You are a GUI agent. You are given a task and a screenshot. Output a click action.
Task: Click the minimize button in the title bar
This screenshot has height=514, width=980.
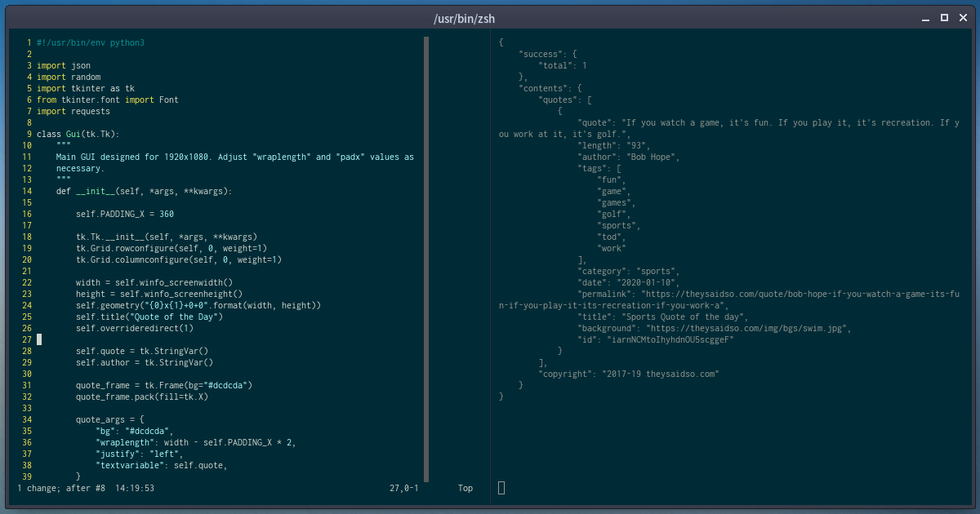(x=924, y=17)
